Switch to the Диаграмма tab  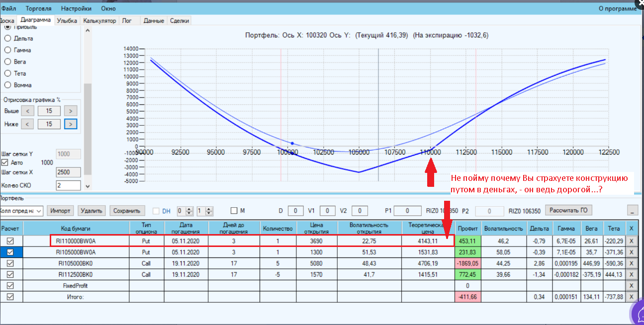pyautogui.click(x=36, y=20)
